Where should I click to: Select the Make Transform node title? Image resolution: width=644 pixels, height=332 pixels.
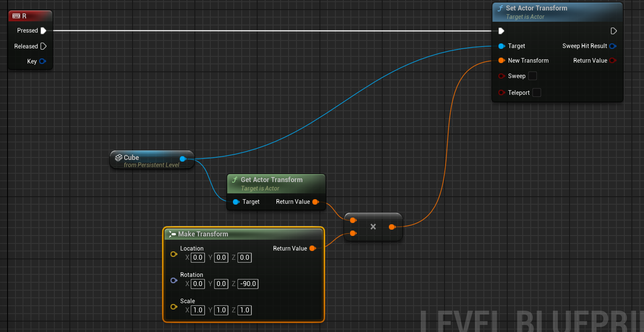coord(203,234)
